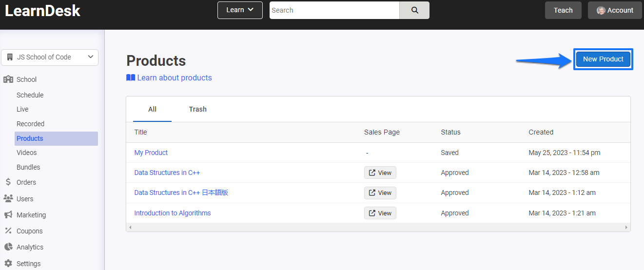Screen dimensions: 644x270
Task: Select the All tab
Action: pyautogui.click(x=152, y=109)
